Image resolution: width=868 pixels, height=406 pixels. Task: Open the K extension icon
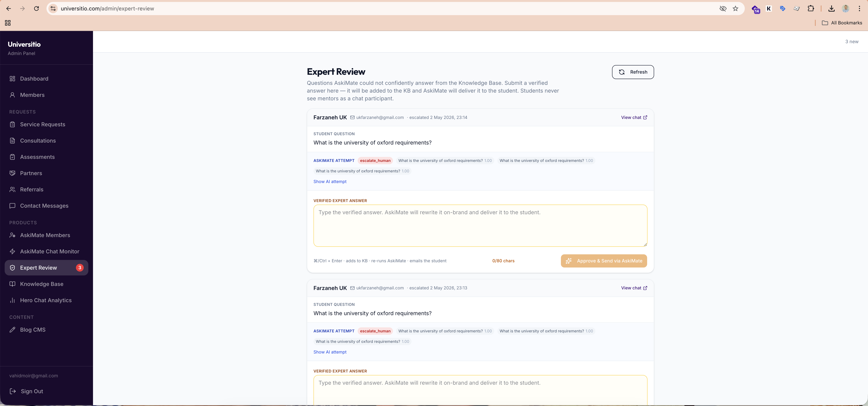769,8
